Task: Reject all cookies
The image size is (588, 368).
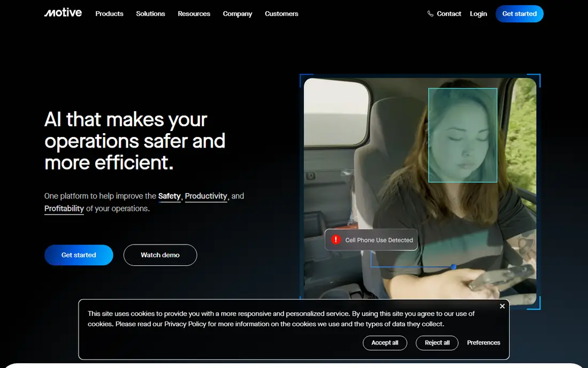Action: point(437,343)
